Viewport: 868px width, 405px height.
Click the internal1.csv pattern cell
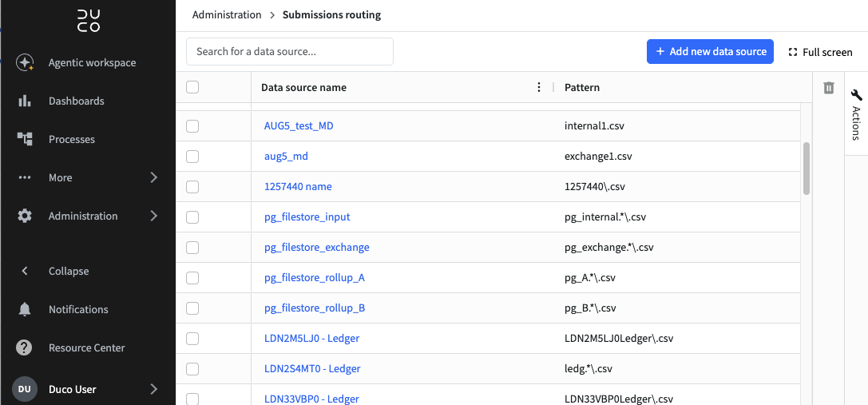point(595,126)
